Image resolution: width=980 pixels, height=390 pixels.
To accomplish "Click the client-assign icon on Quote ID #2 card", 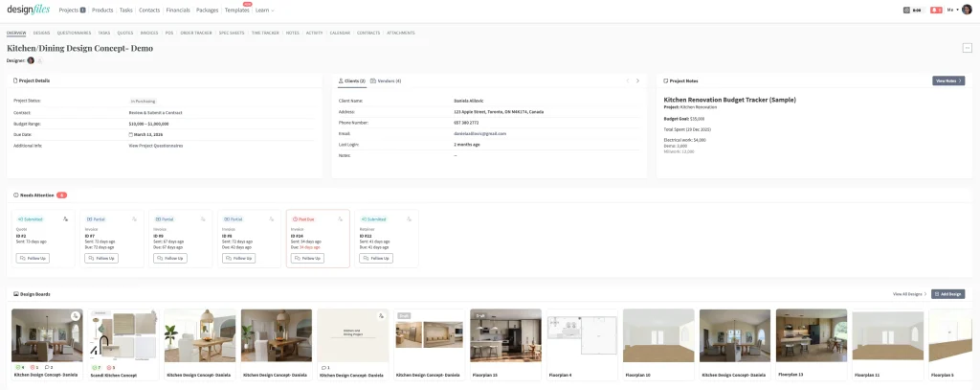I will click(65, 219).
